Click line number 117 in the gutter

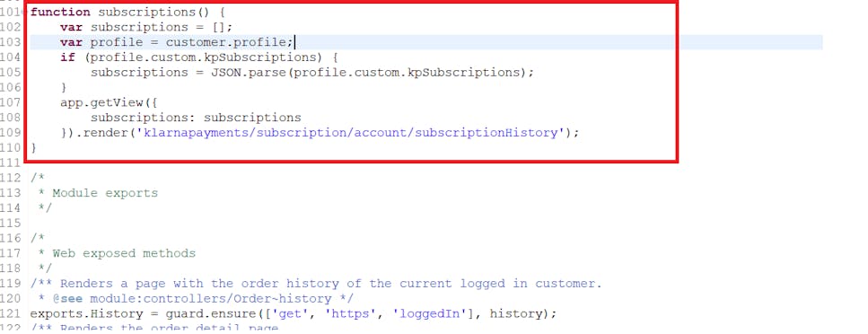point(11,253)
